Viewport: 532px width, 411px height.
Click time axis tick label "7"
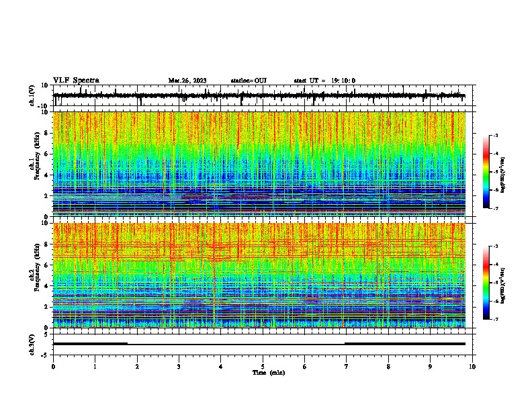[347, 367]
